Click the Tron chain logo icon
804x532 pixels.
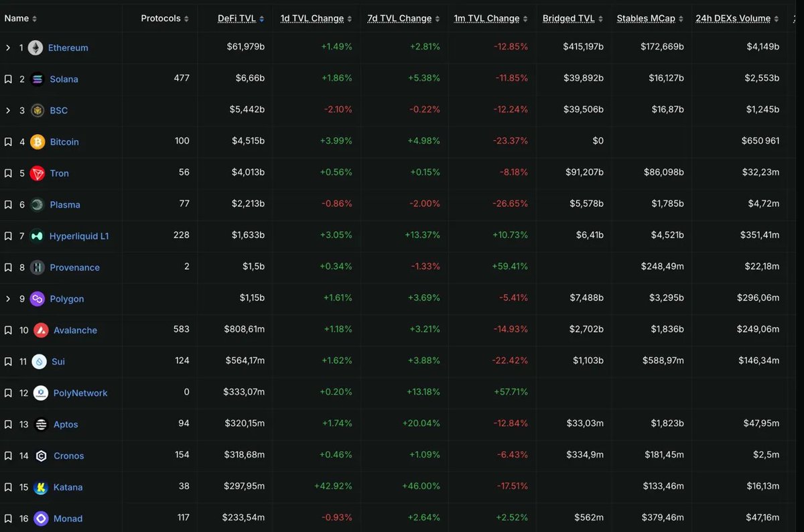(37, 174)
